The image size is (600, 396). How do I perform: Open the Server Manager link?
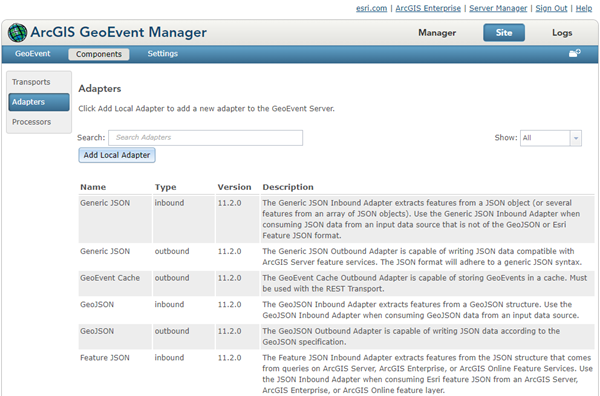[498, 8]
